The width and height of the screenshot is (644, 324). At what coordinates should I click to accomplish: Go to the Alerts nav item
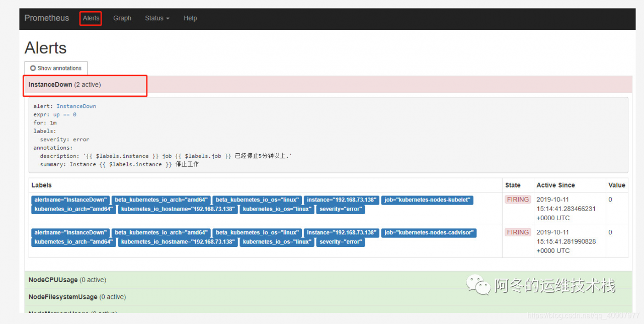pos(91,18)
